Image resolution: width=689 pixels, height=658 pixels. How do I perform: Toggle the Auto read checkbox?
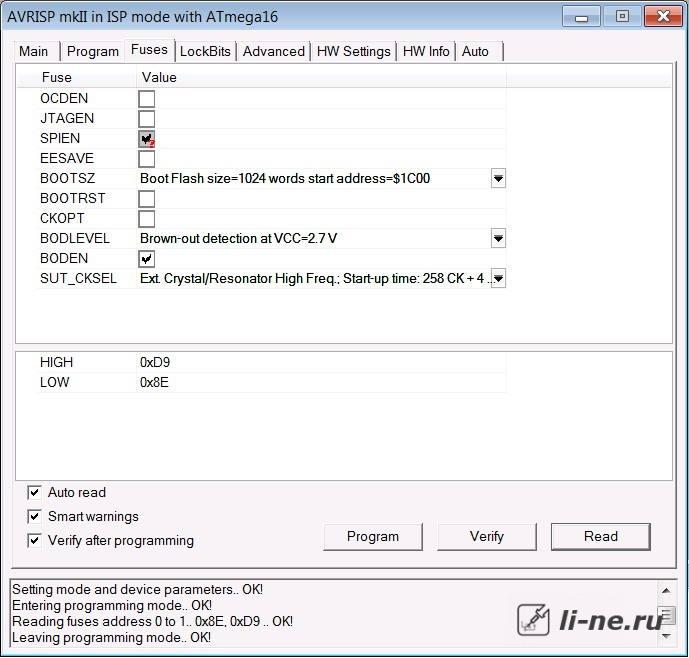coord(34,492)
